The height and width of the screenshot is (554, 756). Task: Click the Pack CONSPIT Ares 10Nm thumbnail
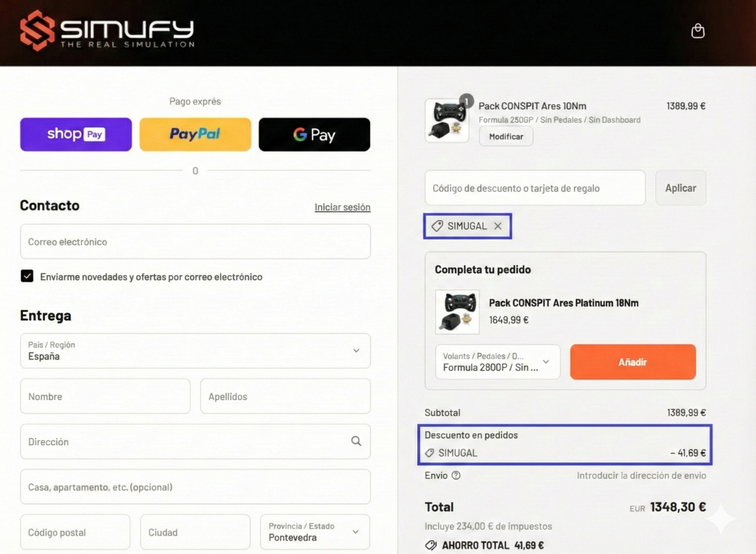pos(447,120)
